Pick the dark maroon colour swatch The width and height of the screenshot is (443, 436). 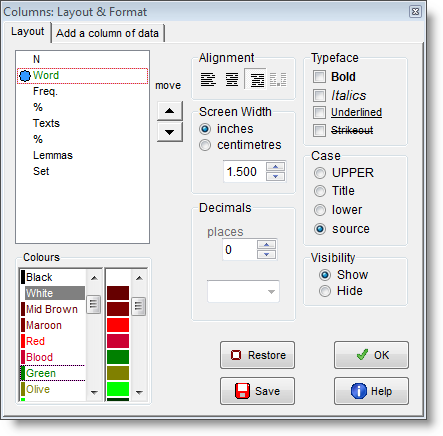(x=118, y=293)
